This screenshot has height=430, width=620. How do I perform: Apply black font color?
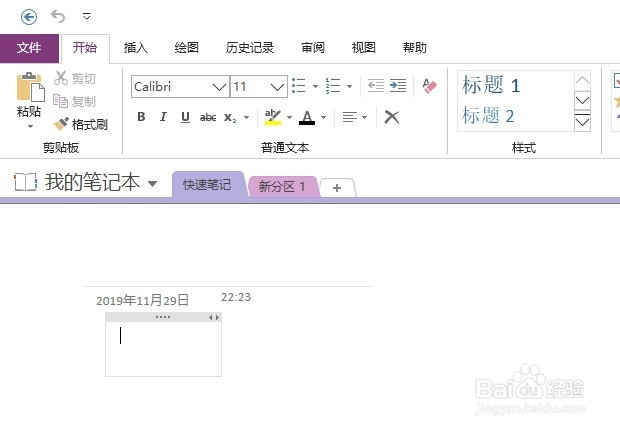pos(307,117)
